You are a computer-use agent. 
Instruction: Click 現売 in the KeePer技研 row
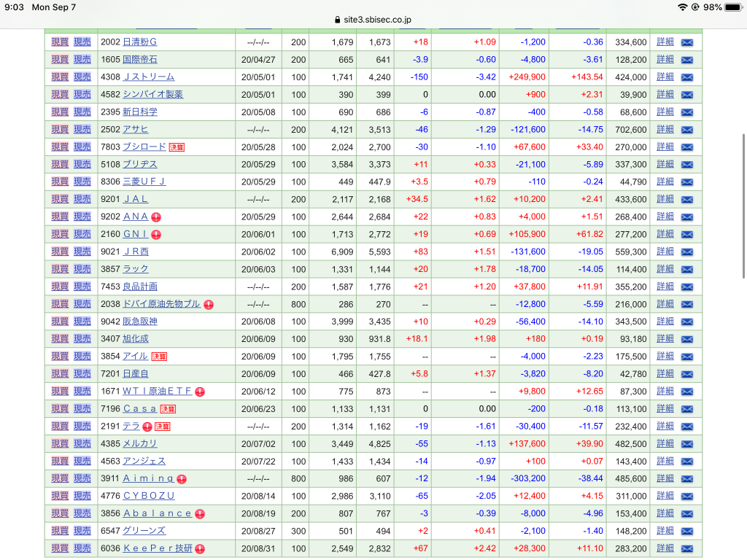(82, 548)
